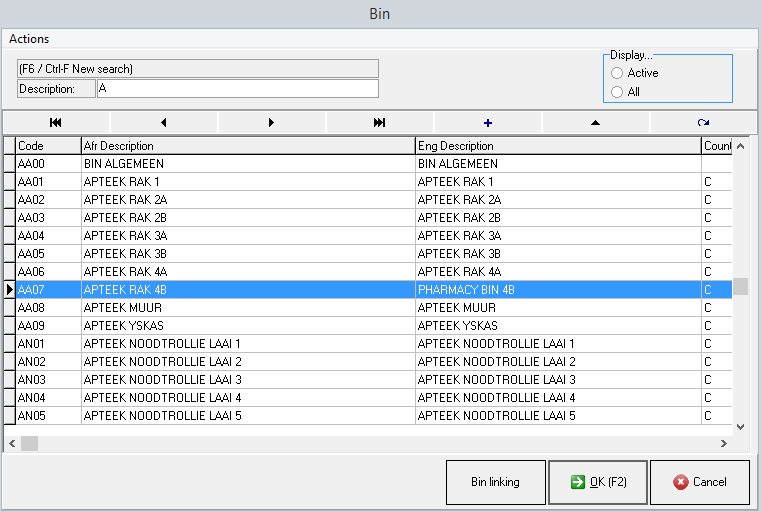Cancel the Bin dialog
762x512 pixels.
pos(699,482)
